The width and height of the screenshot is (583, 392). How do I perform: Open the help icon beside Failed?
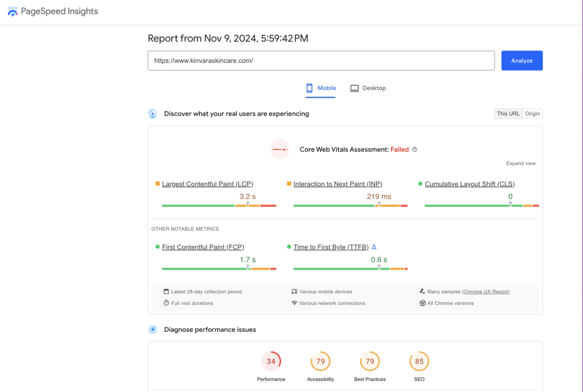pos(415,149)
